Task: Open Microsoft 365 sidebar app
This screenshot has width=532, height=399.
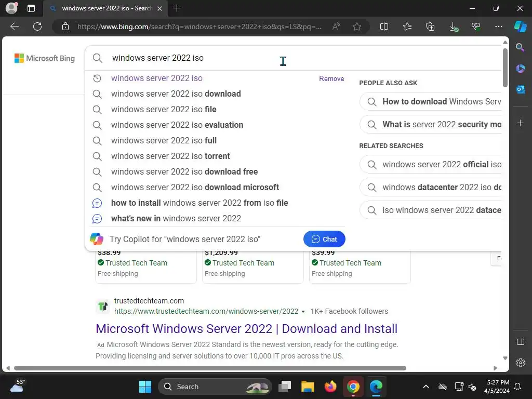Action: (x=521, y=68)
